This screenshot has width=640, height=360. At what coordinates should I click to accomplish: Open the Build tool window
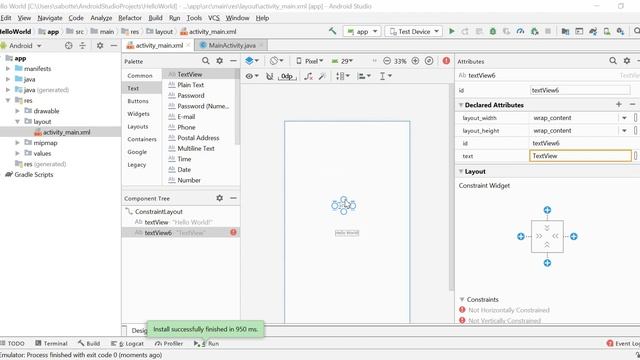(89, 343)
